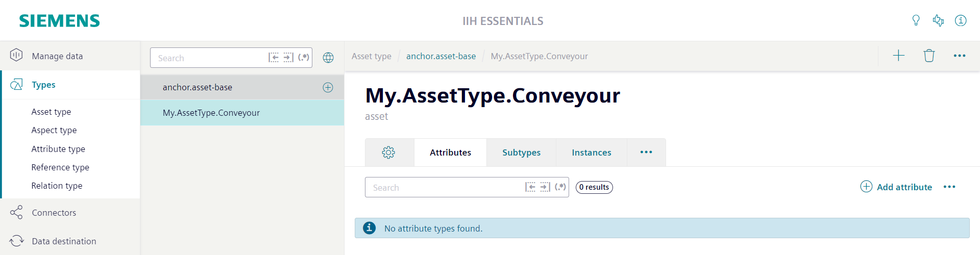Open the info icon in the header
The height and width of the screenshot is (255, 980).
pos(961,20)
